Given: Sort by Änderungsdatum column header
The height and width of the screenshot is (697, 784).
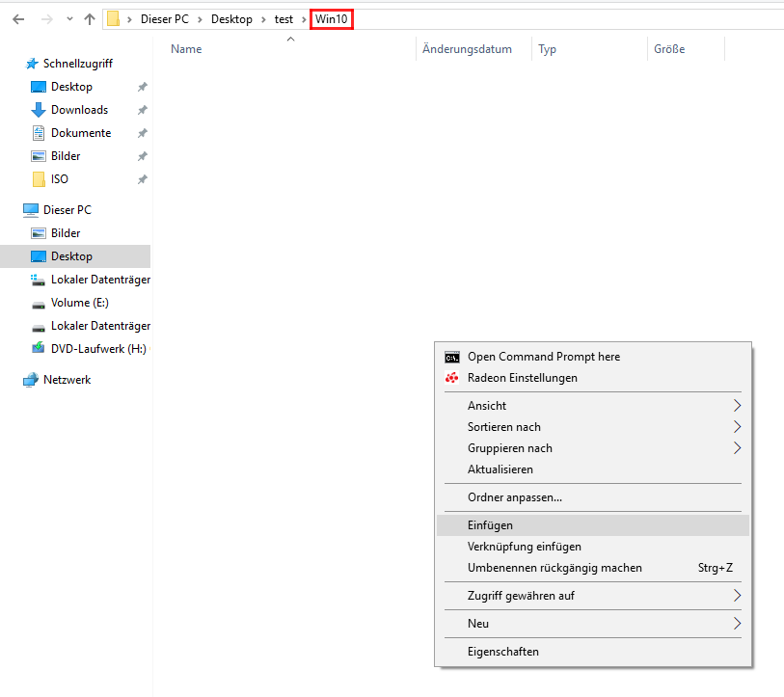Looking at the screenshot, I should [467, 49].
